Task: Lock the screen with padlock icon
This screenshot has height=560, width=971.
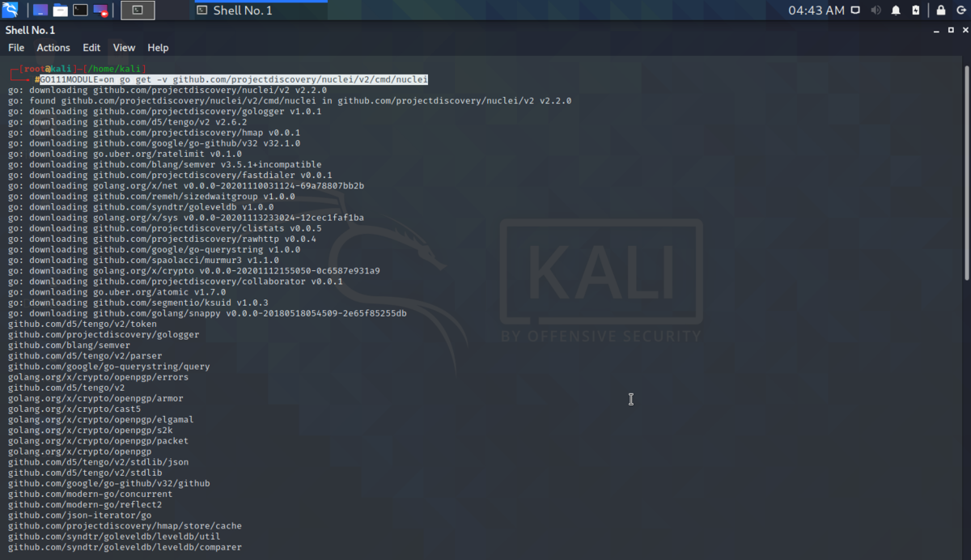Action: pos(941,11)
